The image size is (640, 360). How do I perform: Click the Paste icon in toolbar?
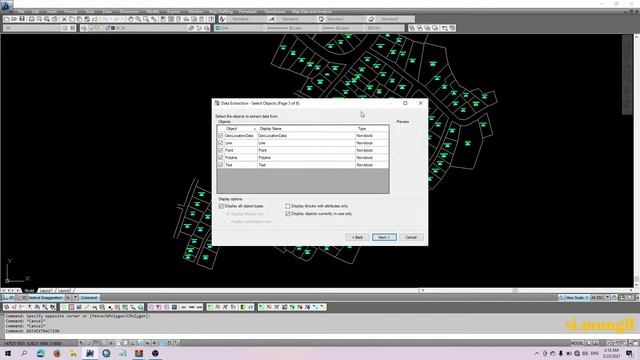[x=79, y=19]
